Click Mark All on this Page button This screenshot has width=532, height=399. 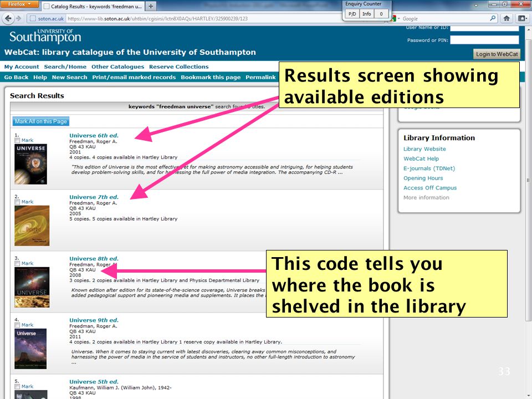tap(40, 121)
